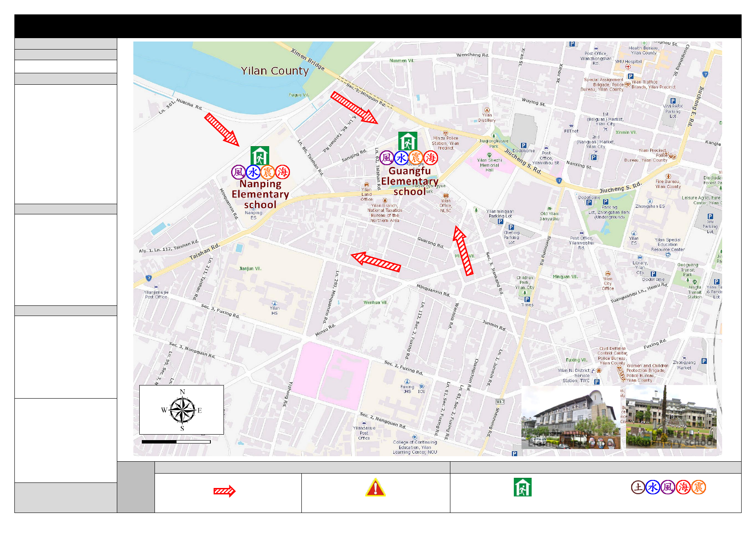Click the Nanping Elementary school label
The height and width of the screenshot is (535, 756).
click(260, 194)
